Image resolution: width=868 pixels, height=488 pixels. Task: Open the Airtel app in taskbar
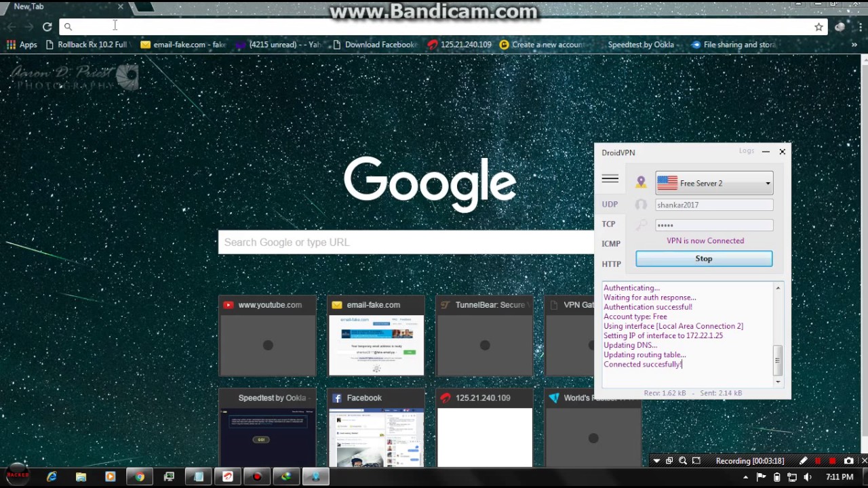click(228, 477)
